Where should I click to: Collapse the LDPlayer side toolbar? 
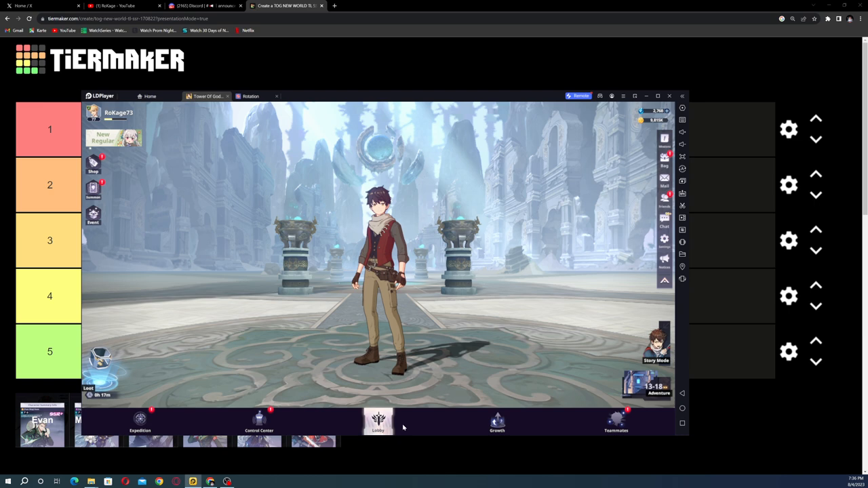pos(682,96)
